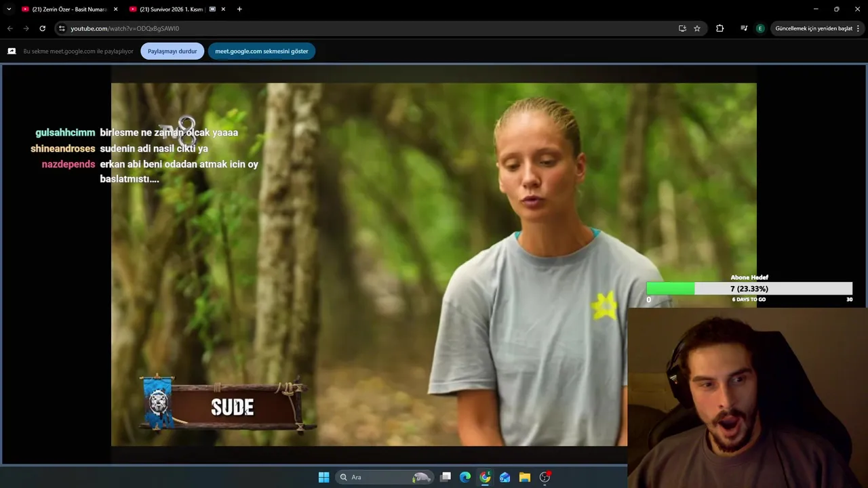Click the streamer webcam overlay

tap(747, 398)
